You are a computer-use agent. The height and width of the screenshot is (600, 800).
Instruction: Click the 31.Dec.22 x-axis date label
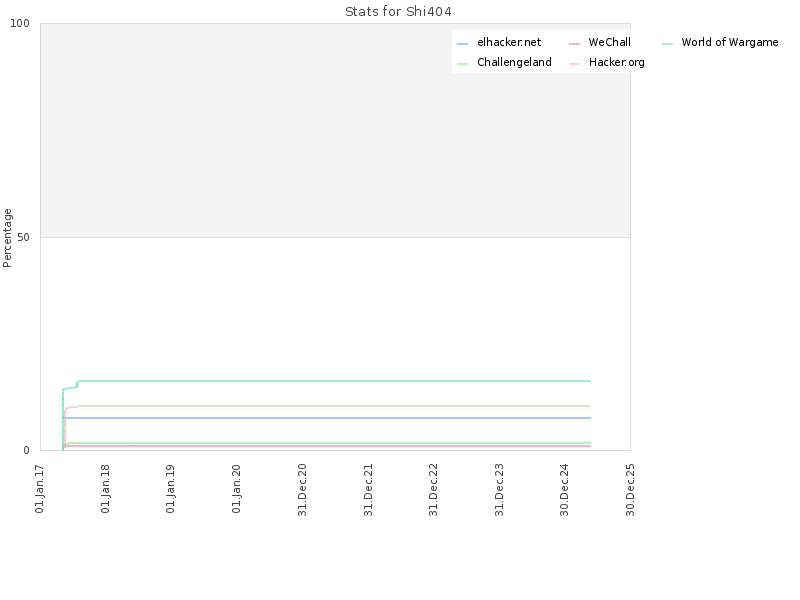[x=433, y=489]
